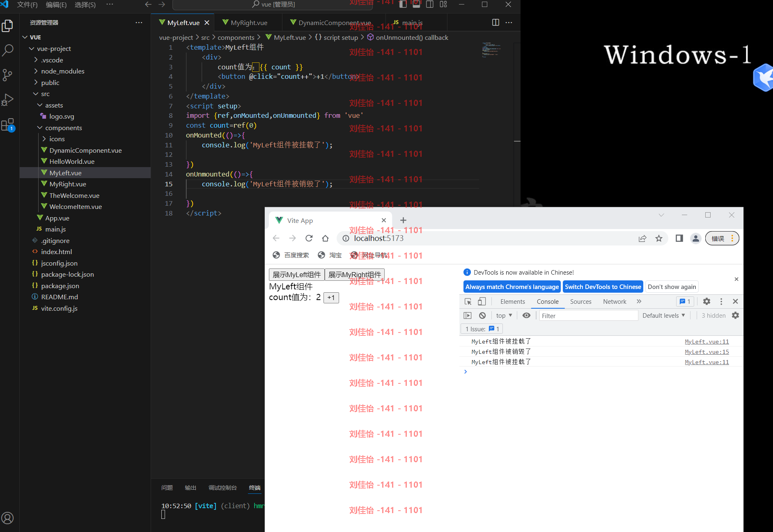773x532 pixels.
Task: Toggle live expression eye icon in console
Action: tap(526, 316)
